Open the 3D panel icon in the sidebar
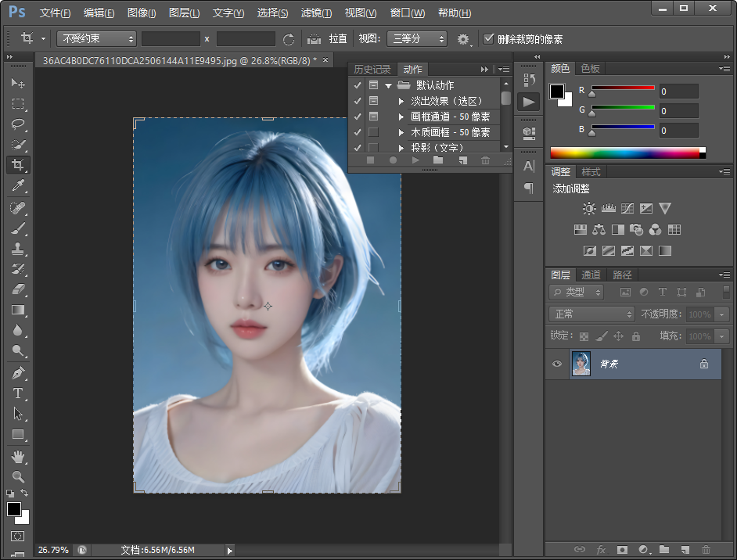Image resolution: width=737 pixels, height=560 pixels. [x=528, y=131]
